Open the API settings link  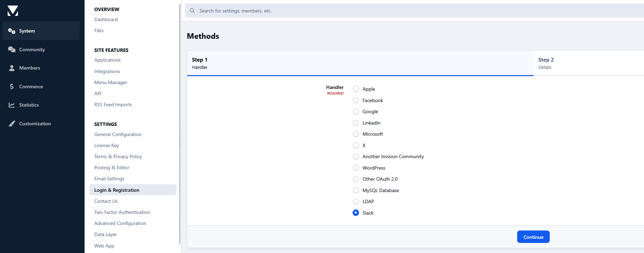click(x=98, y=93)
